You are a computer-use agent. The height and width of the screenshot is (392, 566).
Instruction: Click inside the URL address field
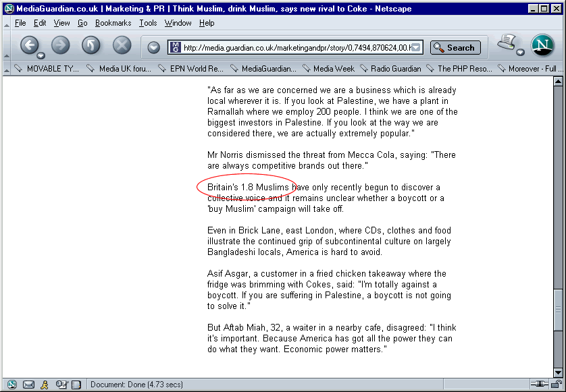point(297,48)
